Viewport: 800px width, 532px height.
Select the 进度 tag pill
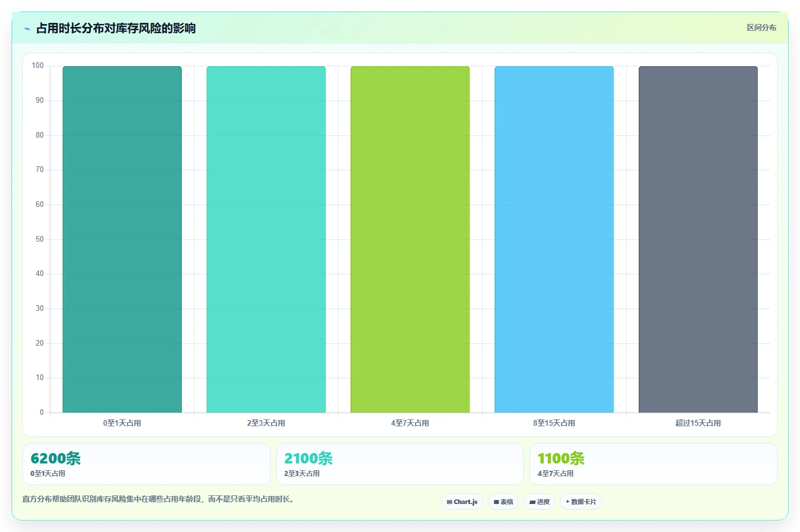point(539,502)
